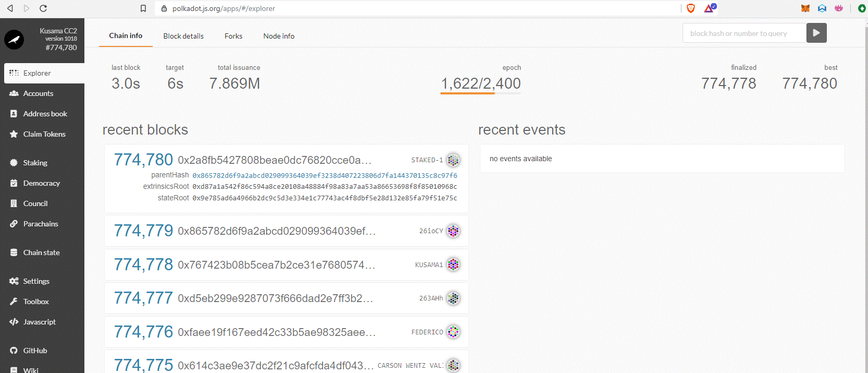The image size is (868, 373).
Task: Click the 263AHh validator identicon
Action: (x=453, y=298)
